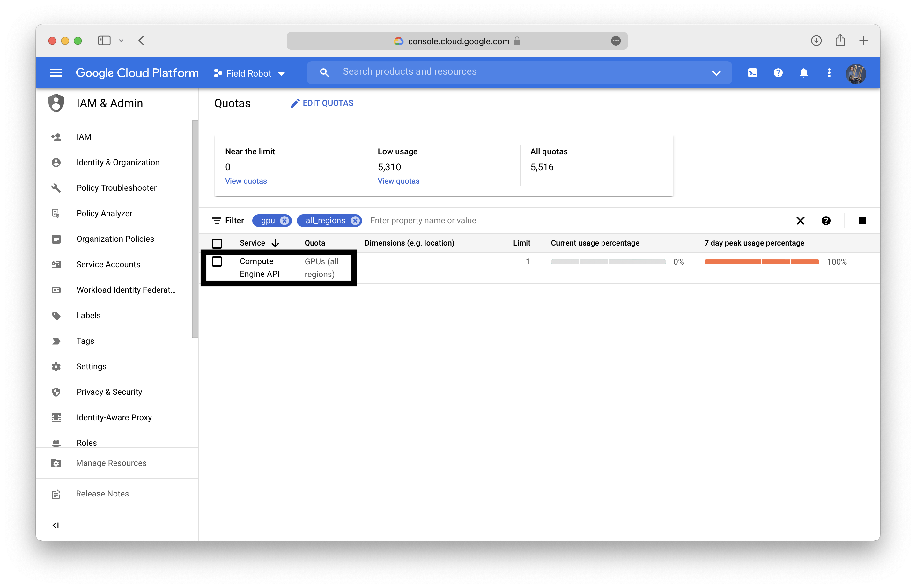Go back with Safari back arrow
The image size is (916, 588).
tap(141, 40)
